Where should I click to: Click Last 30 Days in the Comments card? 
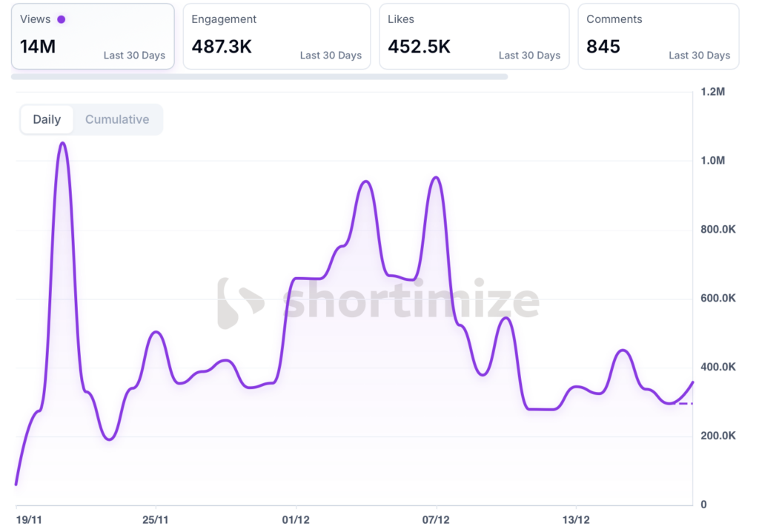click(x=699, y=56)
